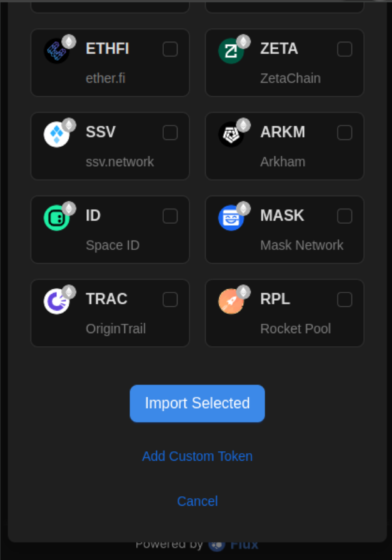
Task: Check the TRAC token checkbox
Action: coord(170,299)
